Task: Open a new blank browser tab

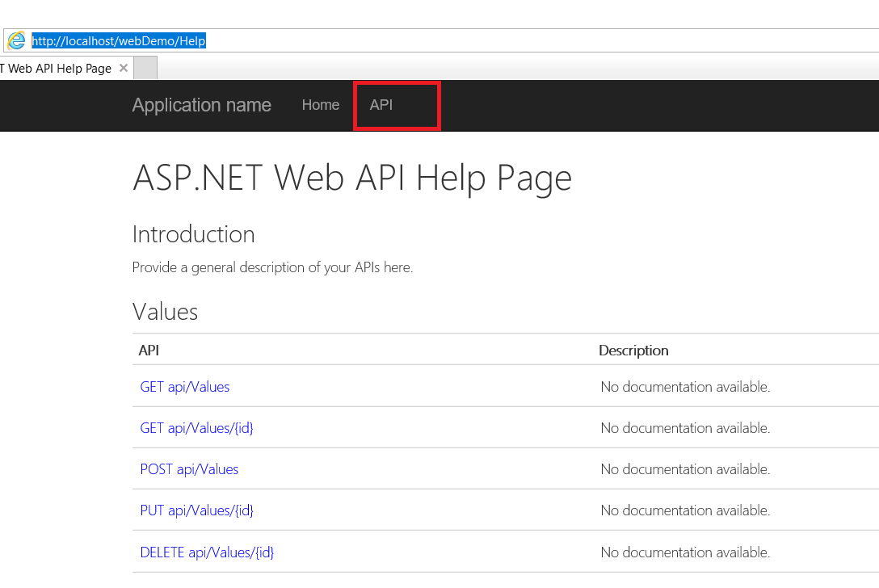Action: click(145, 68)
